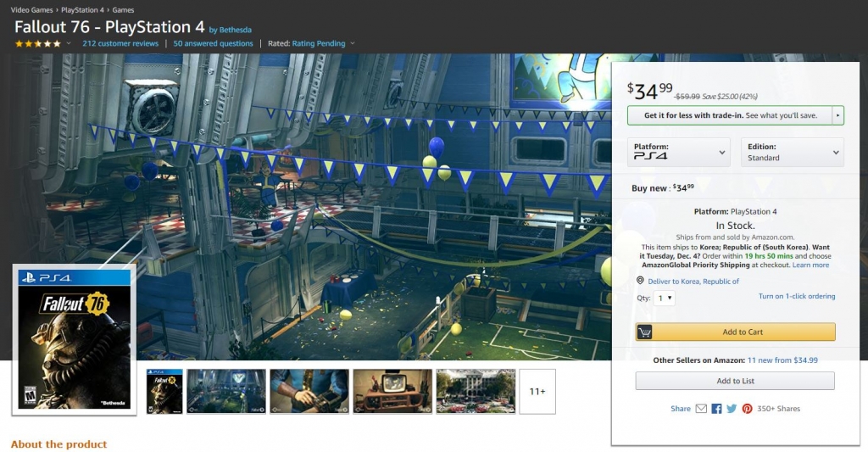Open the Video Games breadcrumb

point(31,10)
